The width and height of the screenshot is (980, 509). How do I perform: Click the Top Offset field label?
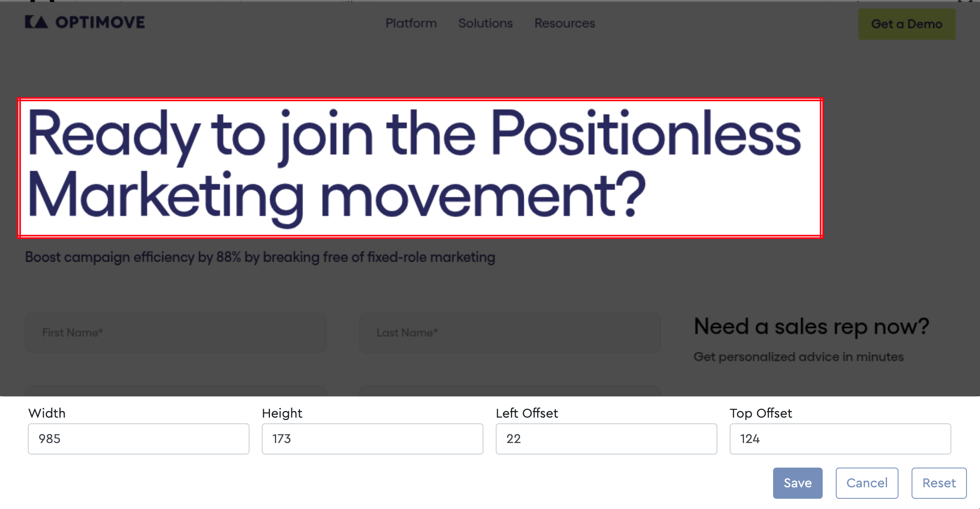point(761,413)
